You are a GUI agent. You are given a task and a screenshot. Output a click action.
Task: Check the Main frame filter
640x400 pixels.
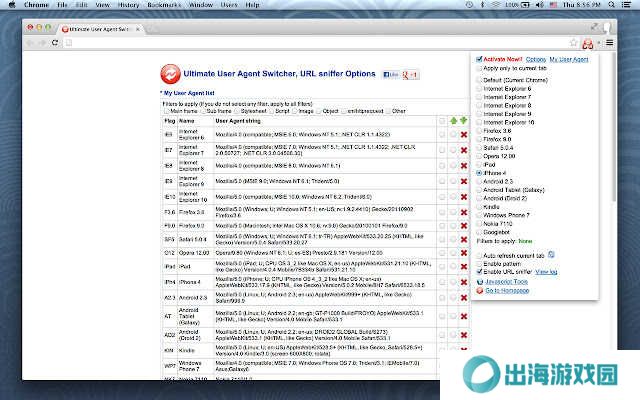point(167,111)
